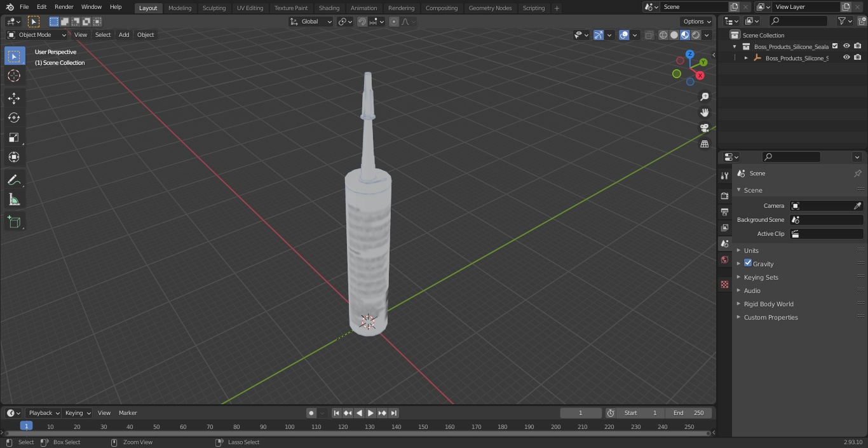Switch to wireframe viewport shading
The image size is (868, 448).
(663, 35)
